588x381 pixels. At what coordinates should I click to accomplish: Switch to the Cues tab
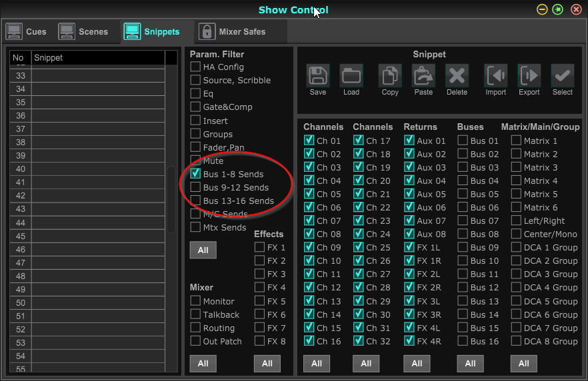pyautogui.click(x=26, y=32)
